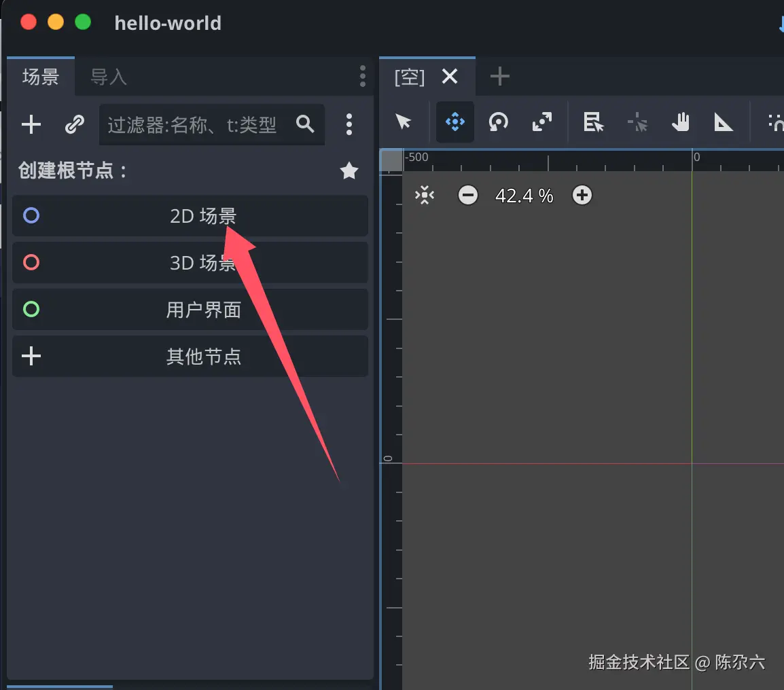Select the 场景 tab

pyautogui.click(x=41, y=77)
